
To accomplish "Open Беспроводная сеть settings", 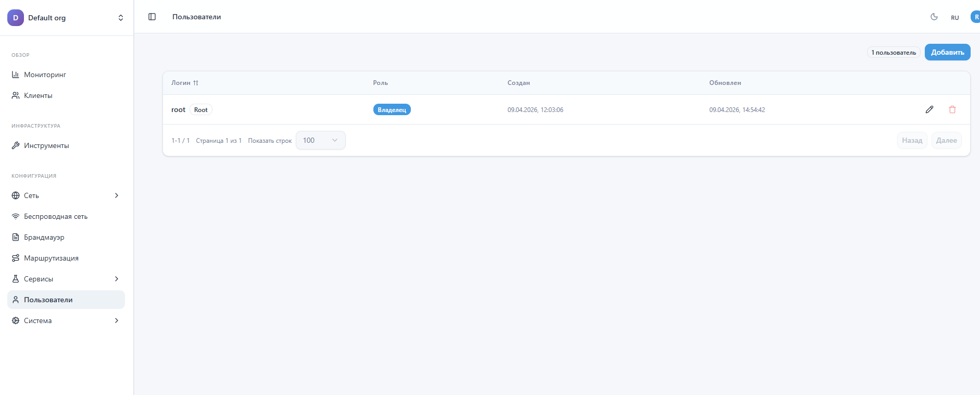I will pos(56,216).
